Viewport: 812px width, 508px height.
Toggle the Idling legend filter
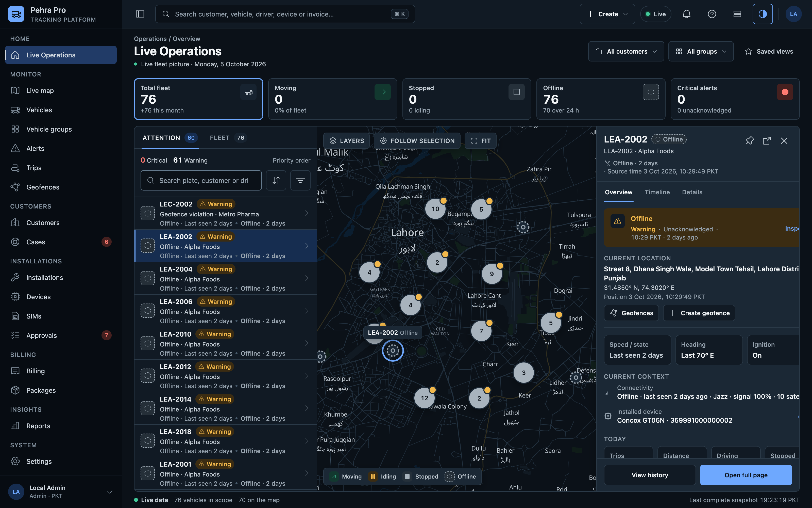coord(382,477)
